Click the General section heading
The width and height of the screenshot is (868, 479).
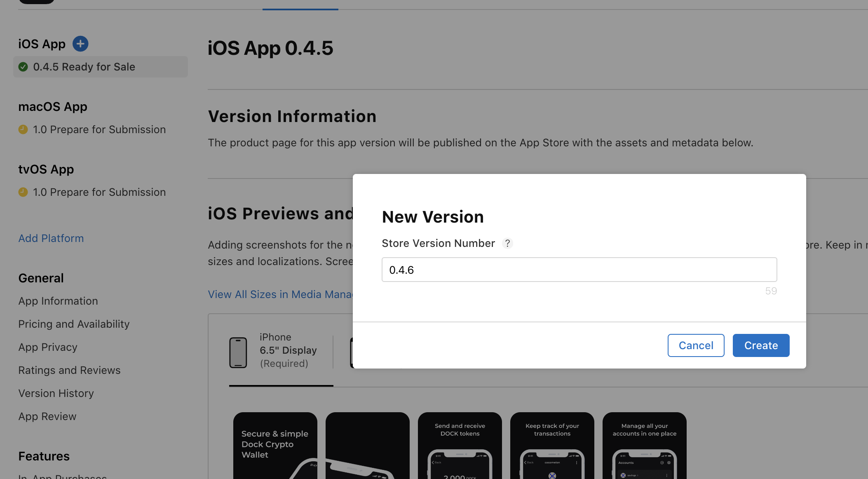tap(41, 278)
